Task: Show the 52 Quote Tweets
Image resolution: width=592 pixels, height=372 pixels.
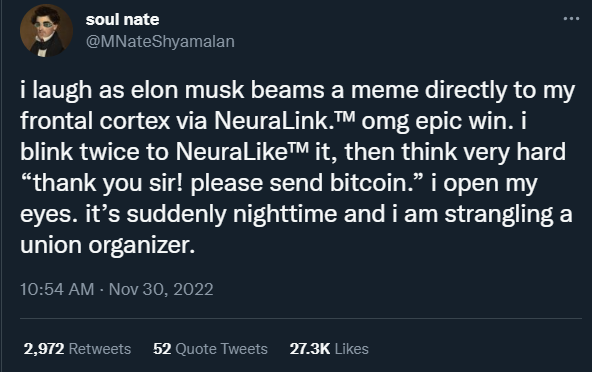Action: pyautogui.click(x=210, y=349)
